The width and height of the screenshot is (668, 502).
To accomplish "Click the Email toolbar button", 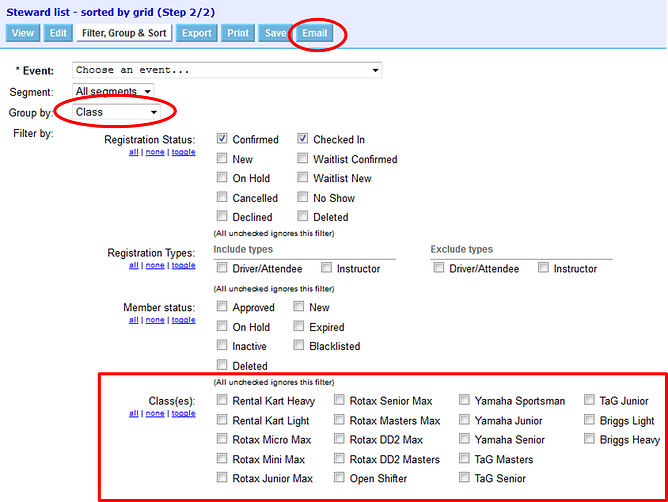I will click(x=315, y=33).
